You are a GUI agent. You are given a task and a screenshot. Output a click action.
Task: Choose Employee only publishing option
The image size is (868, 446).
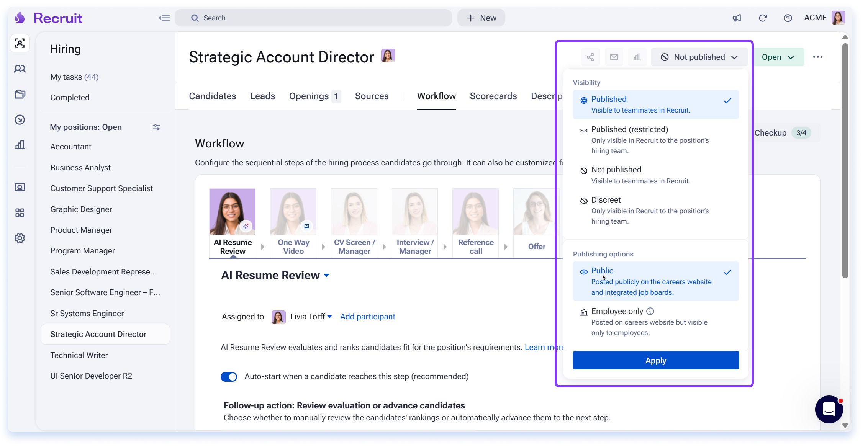[x=656, y=322]
